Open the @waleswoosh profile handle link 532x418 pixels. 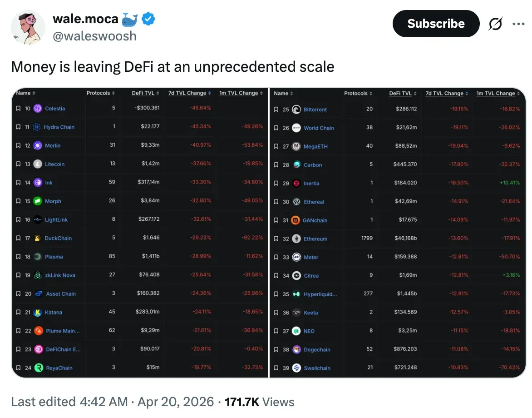(x=94, y=35)
